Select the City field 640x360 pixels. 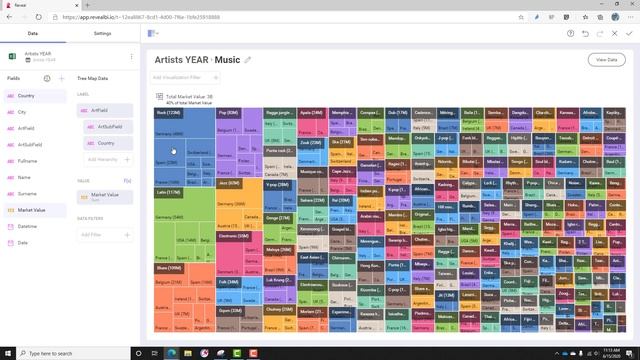tap(35, 112)
